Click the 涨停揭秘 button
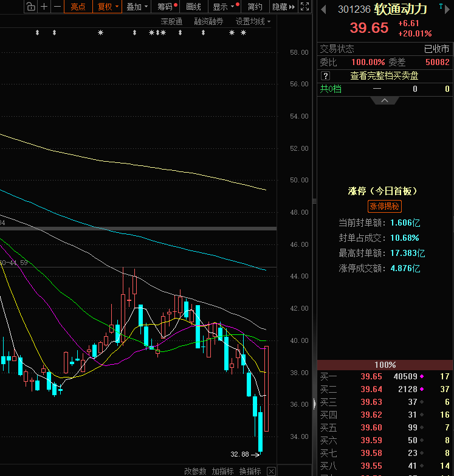Viewport: 454px width, 476px height. coord(385,207)
